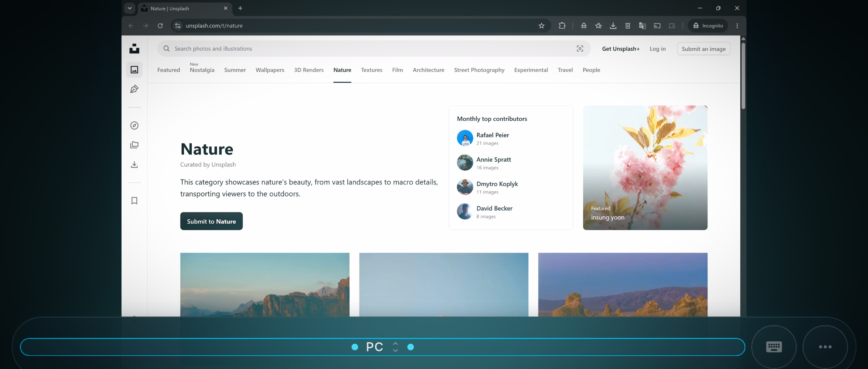The width and height of the screenshot is (868, 369).
Task: Open Annie Spratt's contributor profile
Action: click(494, 160)
